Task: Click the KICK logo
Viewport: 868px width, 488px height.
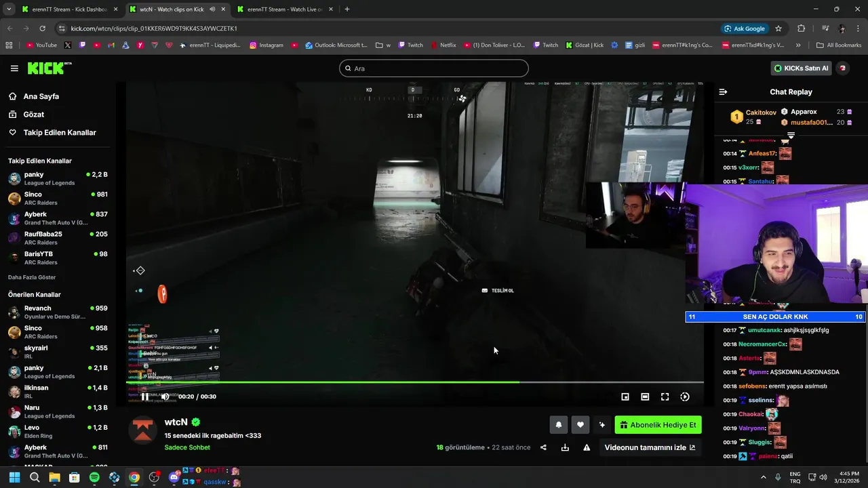Action: tap(50, 68)
